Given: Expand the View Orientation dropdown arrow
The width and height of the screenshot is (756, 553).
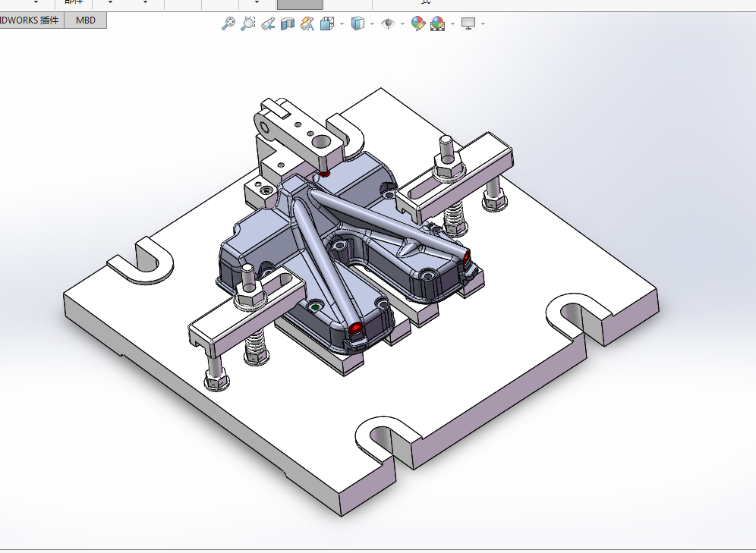Looking at the screenshot, I should [x=342, y=24].
